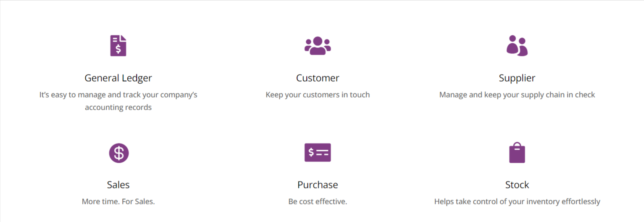Screen dimensions: 644x222
Task: Open the Stock shopping bag icon
Action: [x=517, y=153]
